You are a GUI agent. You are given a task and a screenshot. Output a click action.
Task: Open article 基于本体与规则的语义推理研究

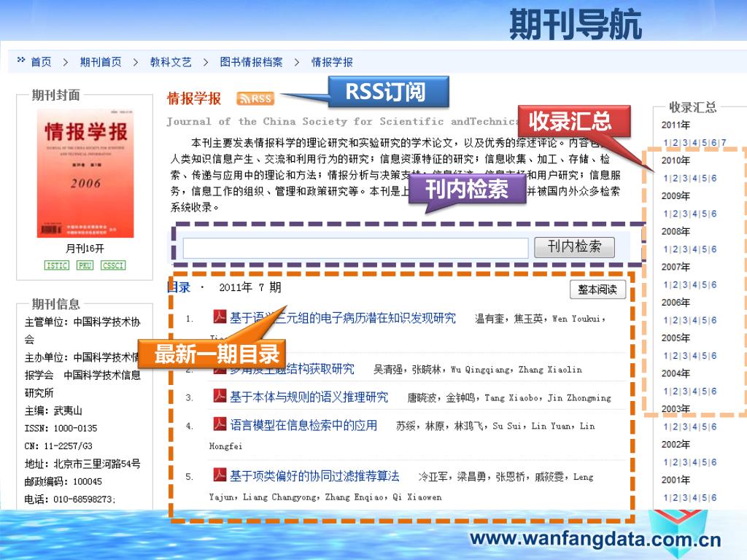tap(309, 397)
